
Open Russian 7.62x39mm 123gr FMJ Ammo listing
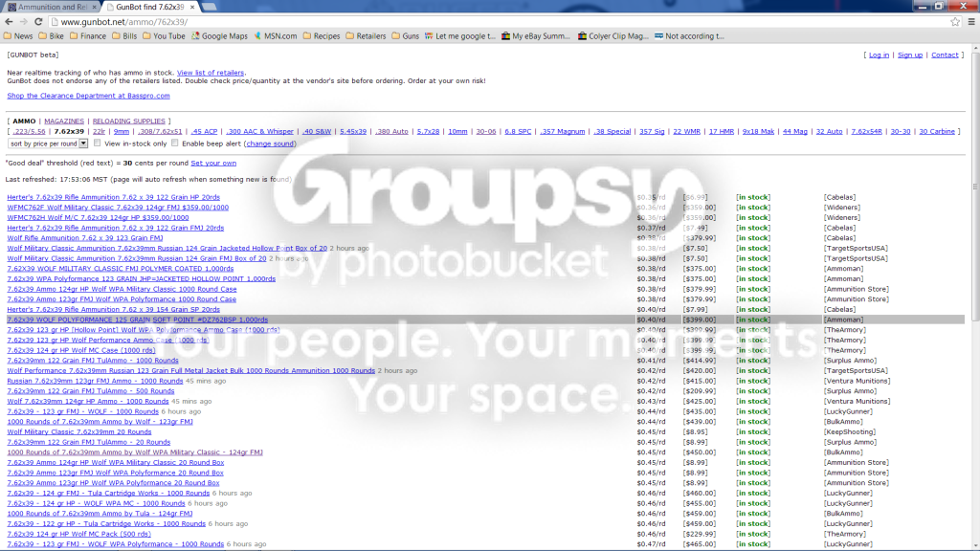point(95,381)
